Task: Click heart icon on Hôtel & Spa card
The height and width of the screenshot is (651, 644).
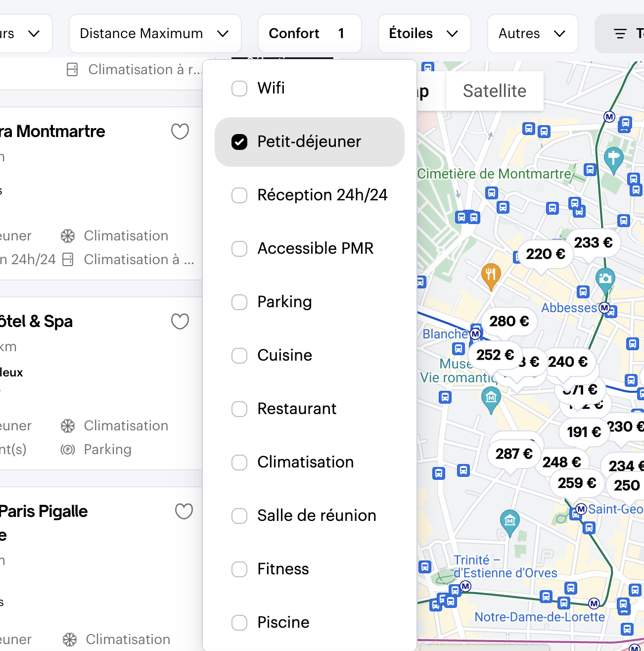Action: (180, 322)
